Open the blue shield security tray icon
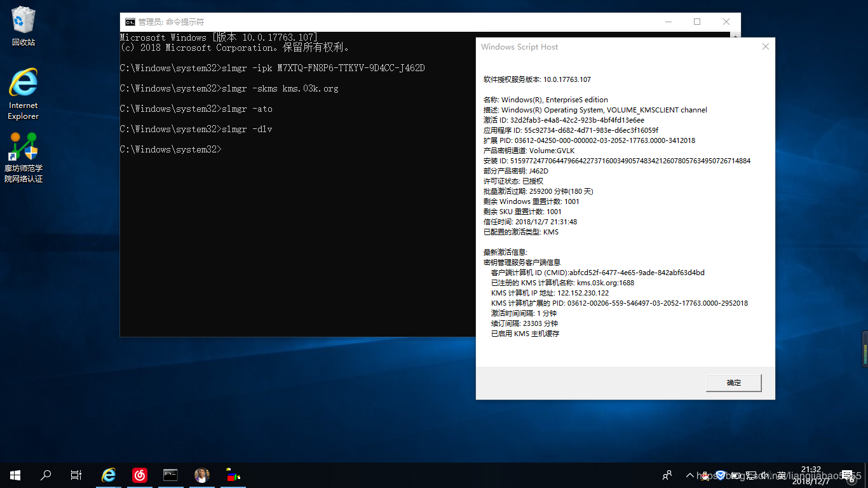The height and width of the screenshot is (488, 868). coord(721,475)
